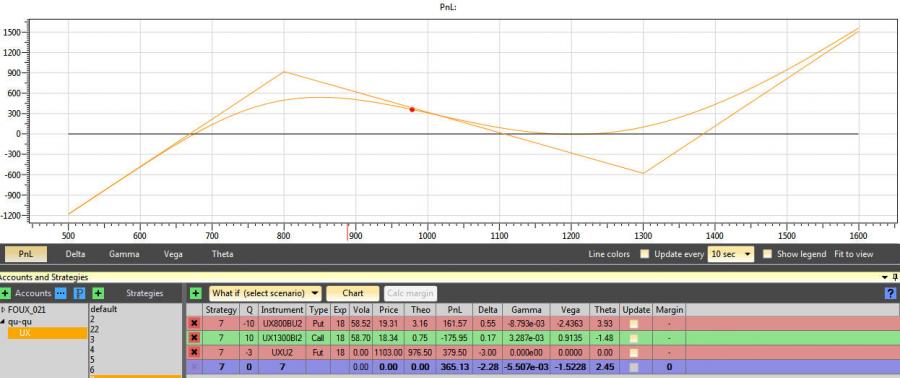Open Line colors settings
This screenshot has height=378, width=900.
click(609, 254)
